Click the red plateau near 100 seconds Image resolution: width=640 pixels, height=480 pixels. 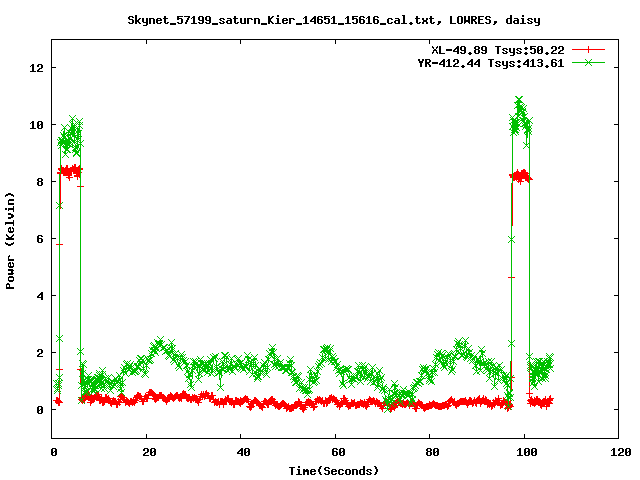(x=521, y=176)
